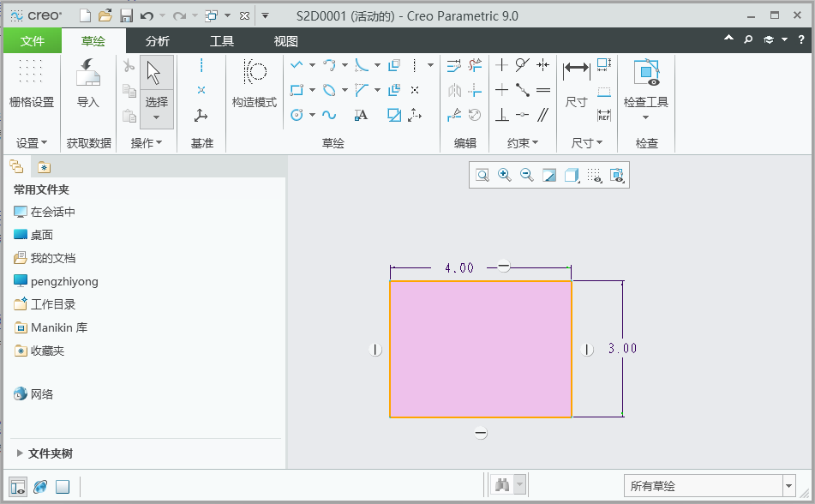
Task: Click the reference dimension REF tool
Action: [x=604, y=116]
